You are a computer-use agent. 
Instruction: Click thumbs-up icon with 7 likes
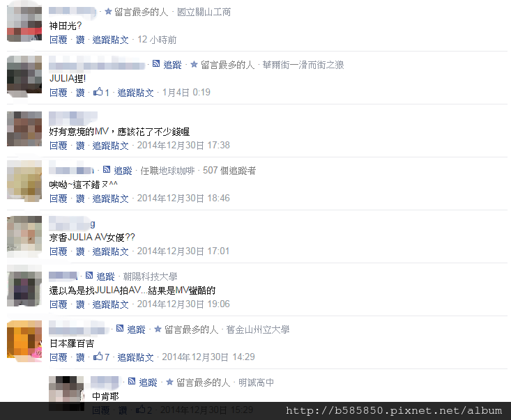(98, 357)
